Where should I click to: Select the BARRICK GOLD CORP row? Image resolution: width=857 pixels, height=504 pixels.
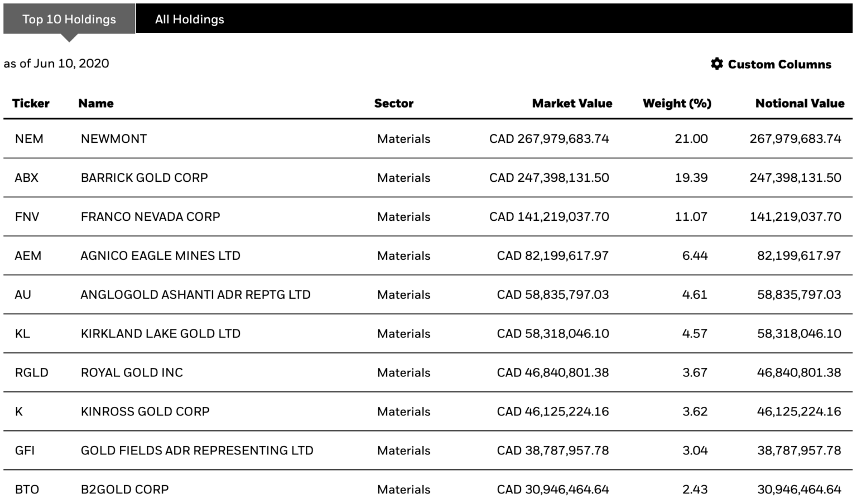pyautogui.click(x=144, y=177)
